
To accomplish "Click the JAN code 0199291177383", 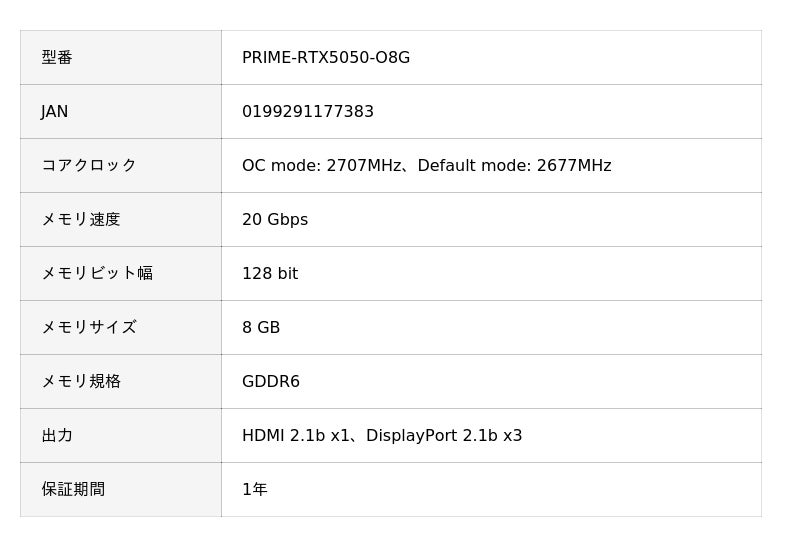I will click(x=308, y=112).
